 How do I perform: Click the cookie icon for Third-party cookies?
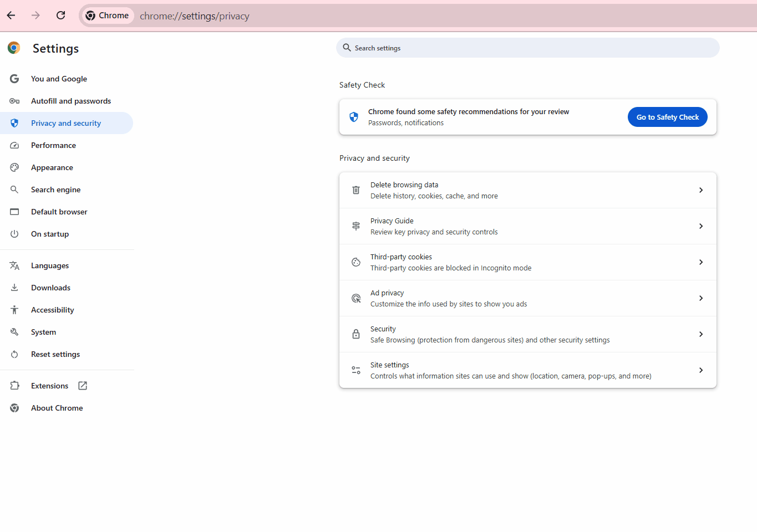pos(356,262)
